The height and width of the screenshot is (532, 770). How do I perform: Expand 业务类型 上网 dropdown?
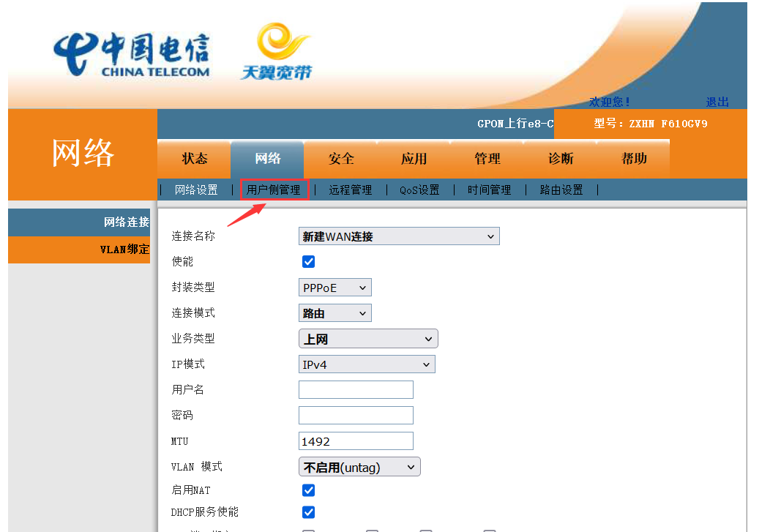click(x=368, y=339)
